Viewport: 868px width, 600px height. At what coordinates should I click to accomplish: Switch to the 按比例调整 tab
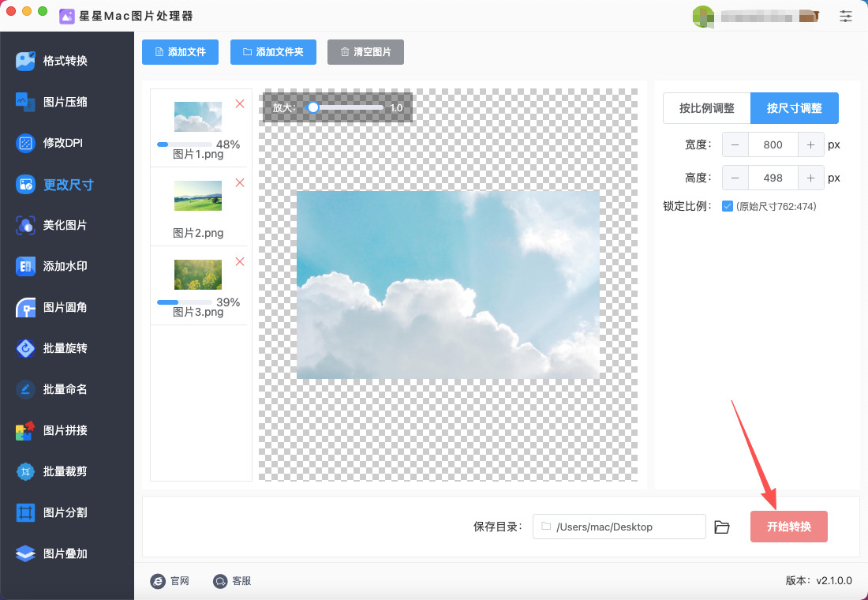[x=706, y=108]
